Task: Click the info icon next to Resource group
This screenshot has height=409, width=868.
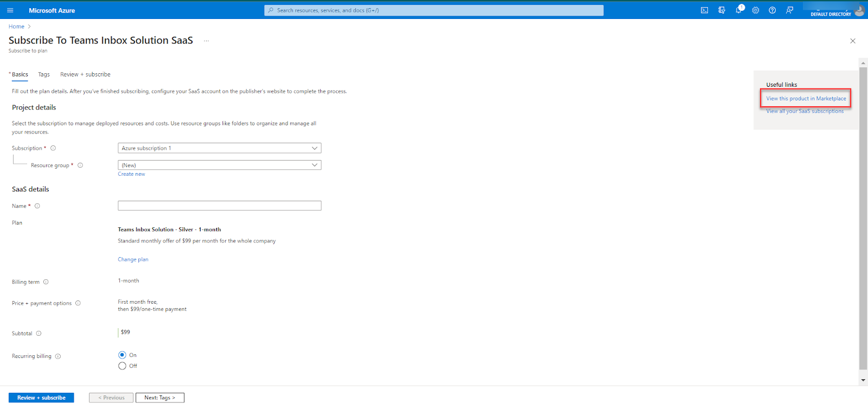Action: tap(80, 165)
